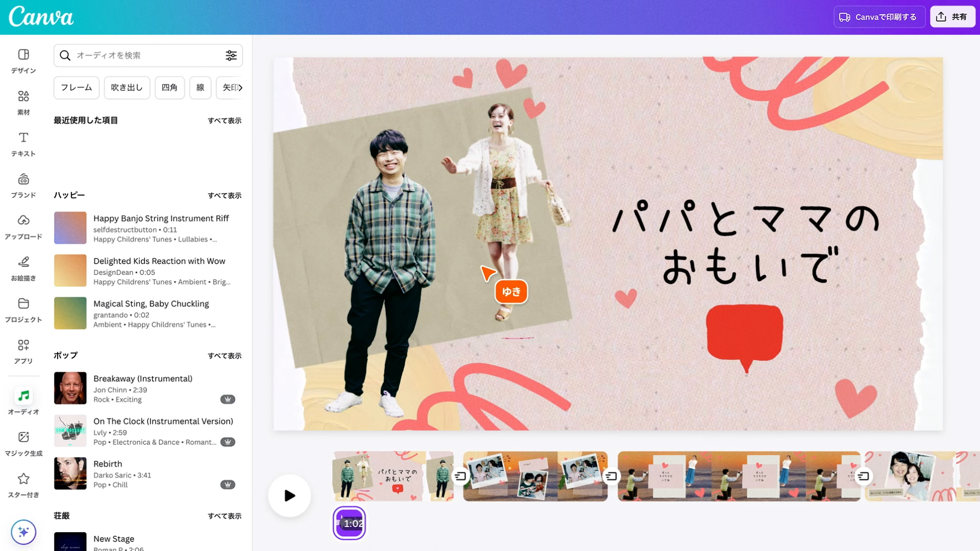This screenshot has width=980, height=551.
Task: Select the second timeline scene with polaroids
Action: (x=535, y=476)
